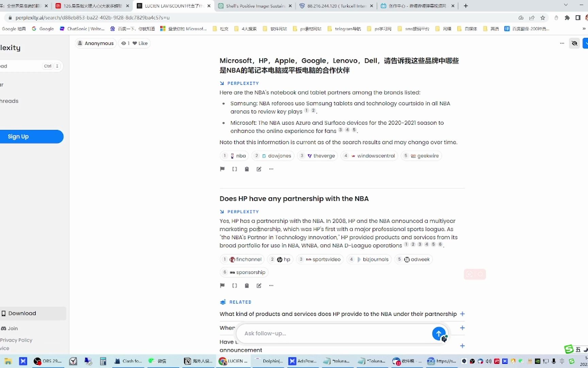Open File Explorer from the taskbar
Screen dimensions: 588x368
(x=8, y=361)
